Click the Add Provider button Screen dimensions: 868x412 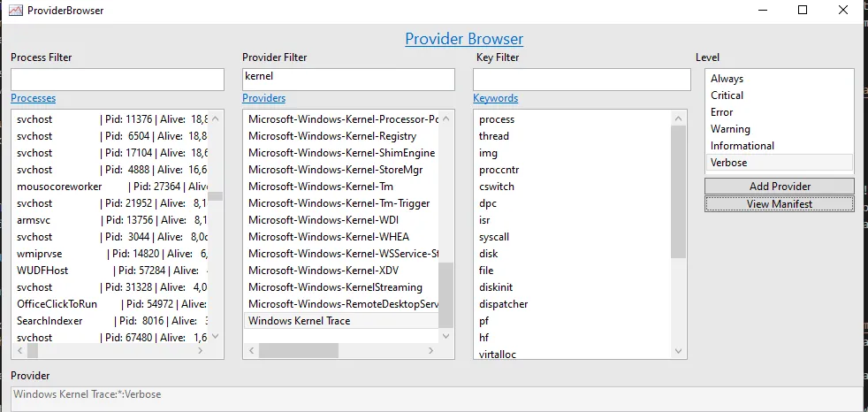[x=780, y=186]
